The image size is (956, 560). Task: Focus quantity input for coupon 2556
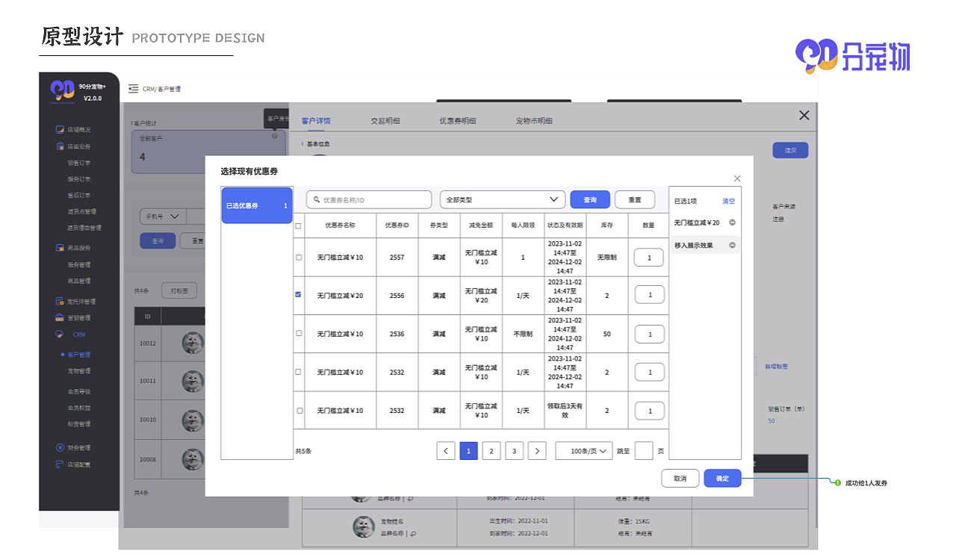pyautogui.click(x=650, y=295)
